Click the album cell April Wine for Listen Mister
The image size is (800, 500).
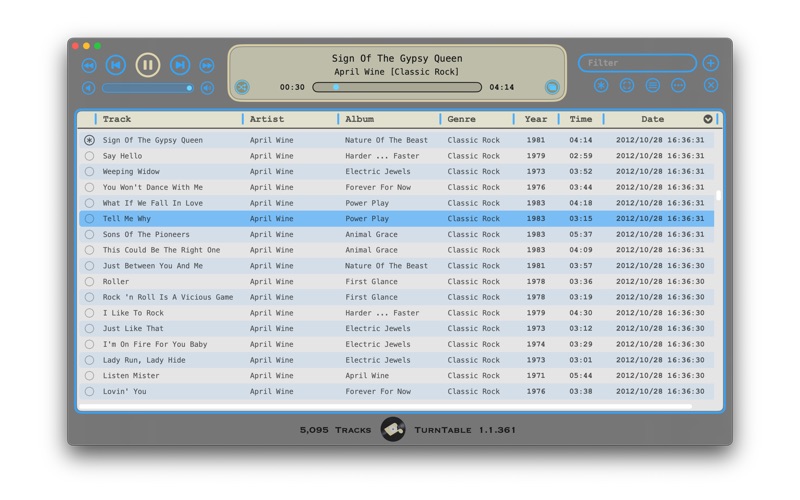[367, 376]
